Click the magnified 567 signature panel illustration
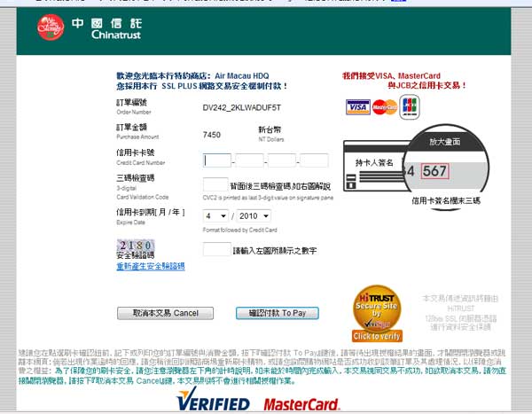Viewport: 532px width, 414px height. pos(434,170)
